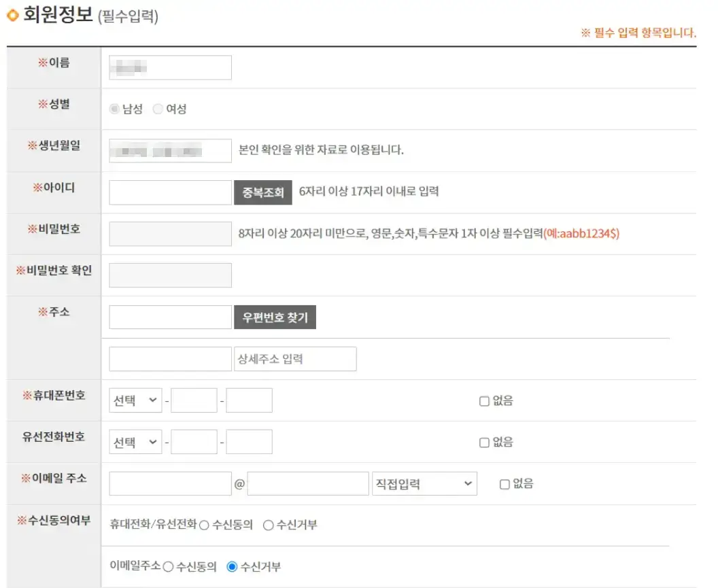Click the 비밀번호 password input field
Image resolution: width=718 pixels, height=588 pixels.
tap(169, 232)
